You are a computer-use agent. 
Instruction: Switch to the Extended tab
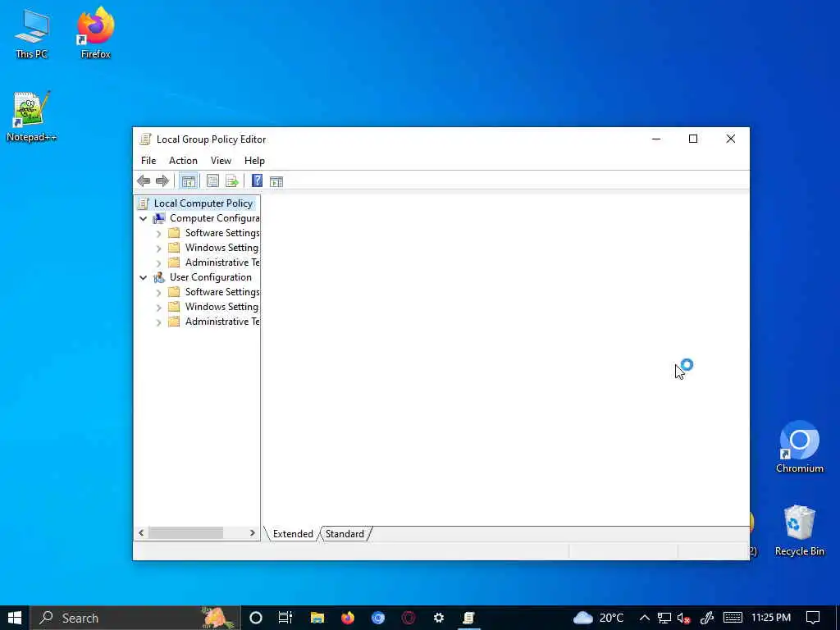pos(293,533)
